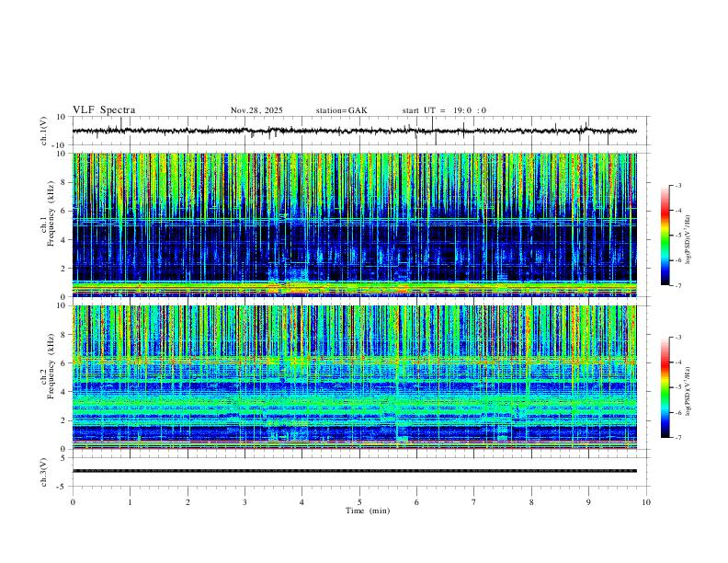The image size is (728, 563).
Task: Click the "-4" label on ch.2 colorbar
Action: tap(677, 362)
